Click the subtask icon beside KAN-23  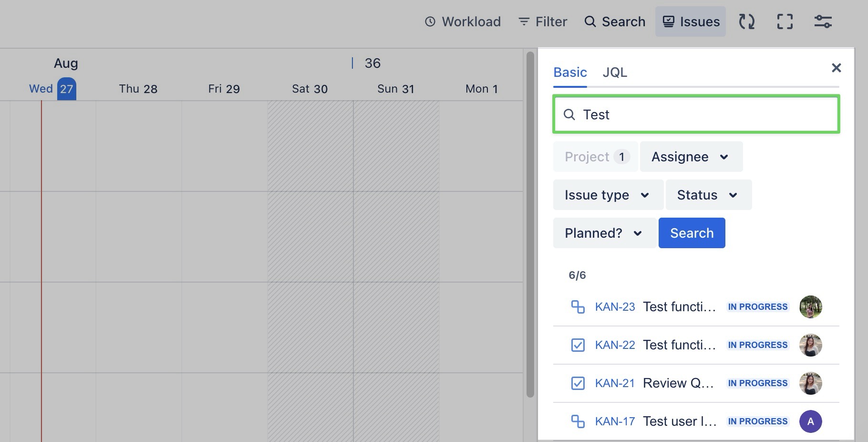pos(578,307)
